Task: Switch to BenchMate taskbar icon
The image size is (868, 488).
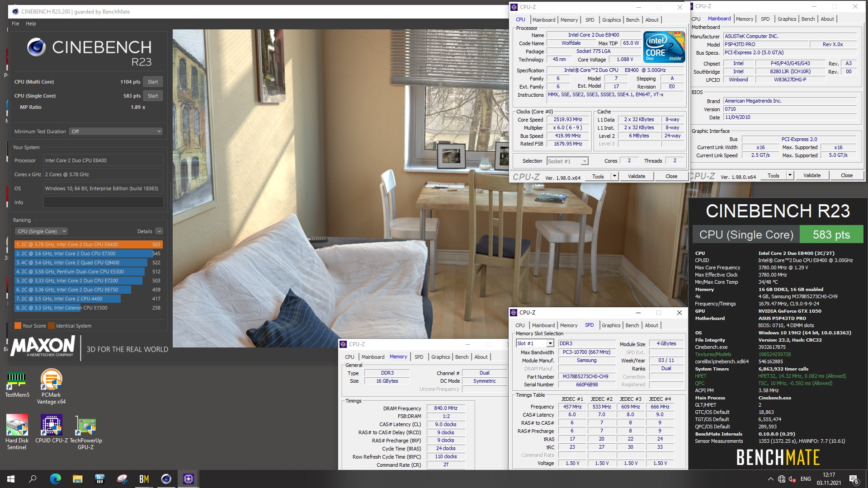Action: [144, 479]
